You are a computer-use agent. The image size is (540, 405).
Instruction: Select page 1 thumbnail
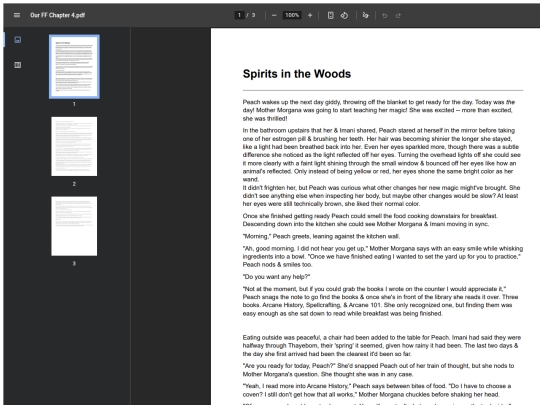point(74,66)
